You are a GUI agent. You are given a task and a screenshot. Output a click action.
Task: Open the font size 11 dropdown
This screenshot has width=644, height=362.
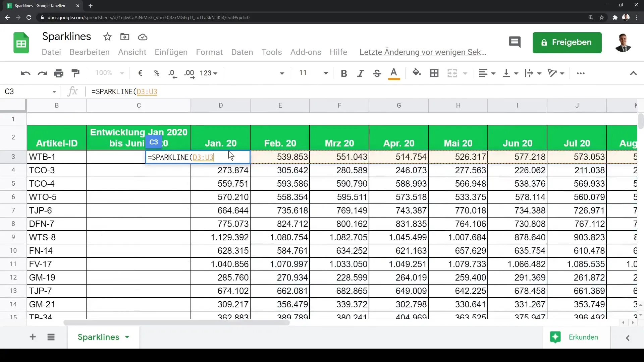(x=313, y=73)
